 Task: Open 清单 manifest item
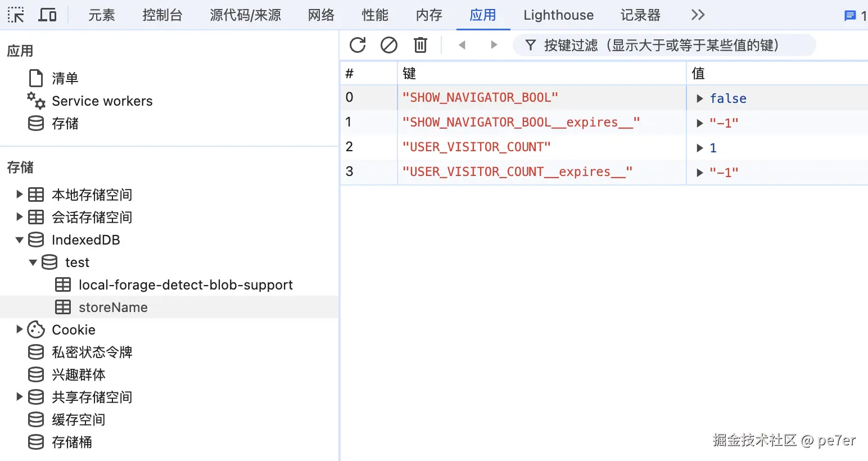(x=65, y=78)
